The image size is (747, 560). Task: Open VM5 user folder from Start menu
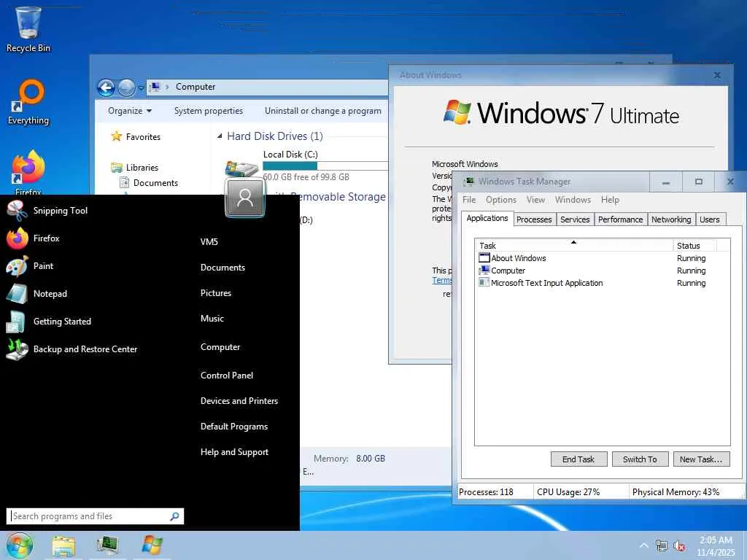209,242
